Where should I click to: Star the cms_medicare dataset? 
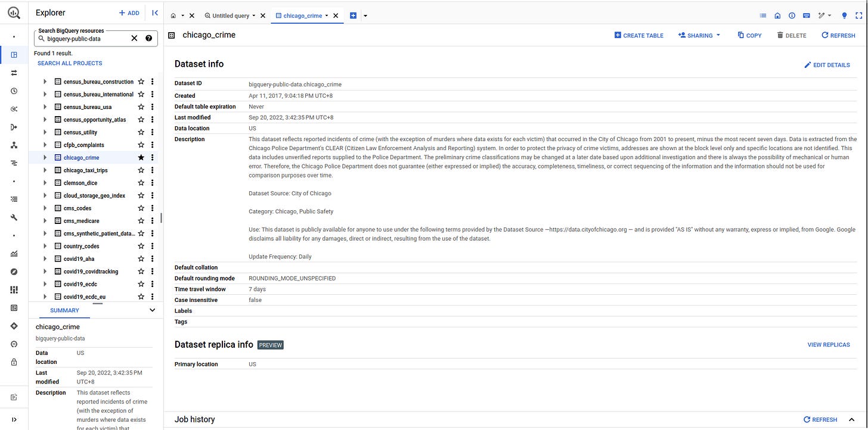coord(141,221)
